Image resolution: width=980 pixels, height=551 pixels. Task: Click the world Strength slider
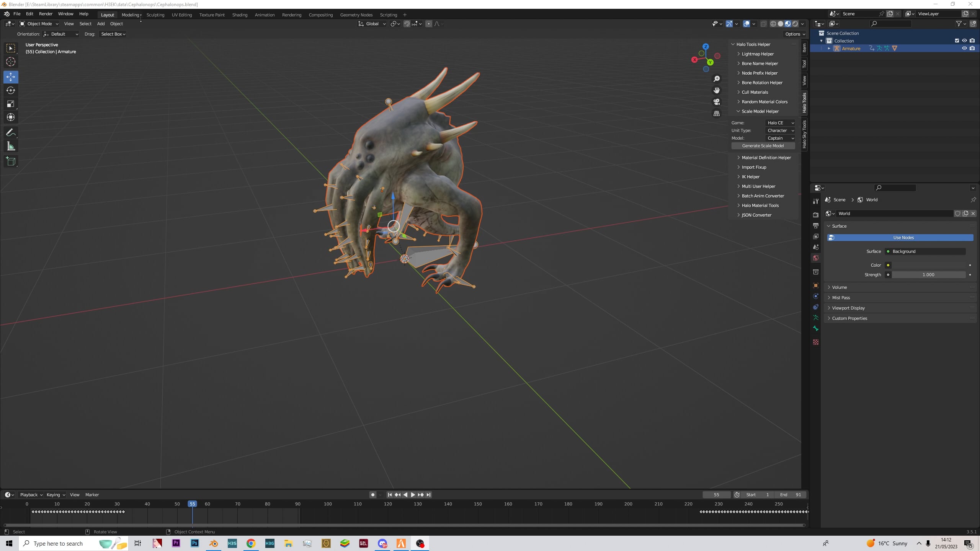(x=928, y=275)
